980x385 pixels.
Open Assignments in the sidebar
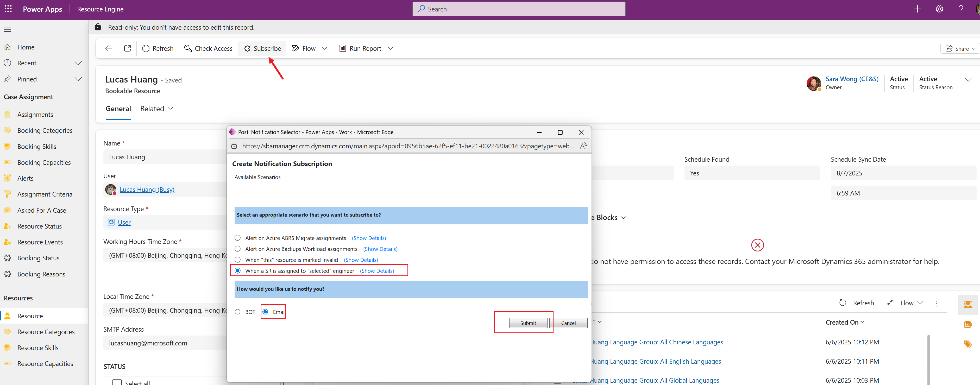click(35, 115)
